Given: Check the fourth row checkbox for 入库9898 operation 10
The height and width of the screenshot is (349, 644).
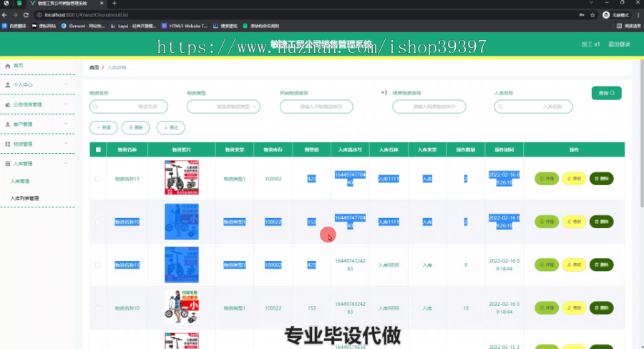Looking at the screenshot, I should [x=98, y=308].
